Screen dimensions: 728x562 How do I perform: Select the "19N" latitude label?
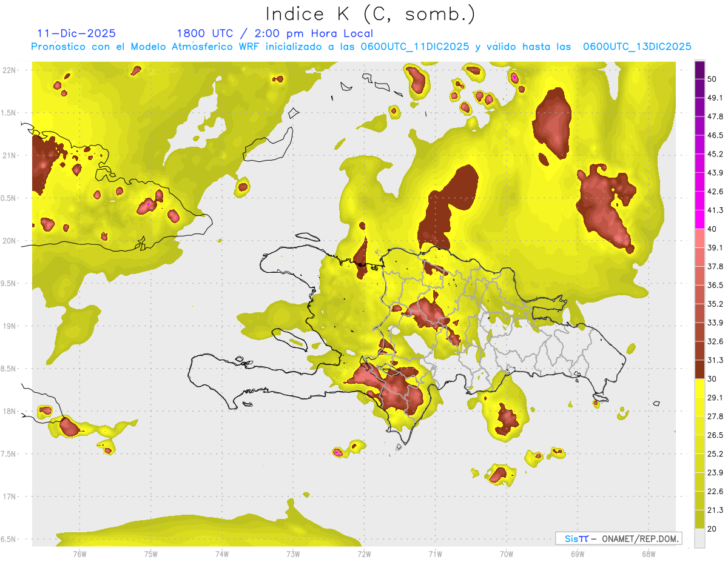point(9,326)
